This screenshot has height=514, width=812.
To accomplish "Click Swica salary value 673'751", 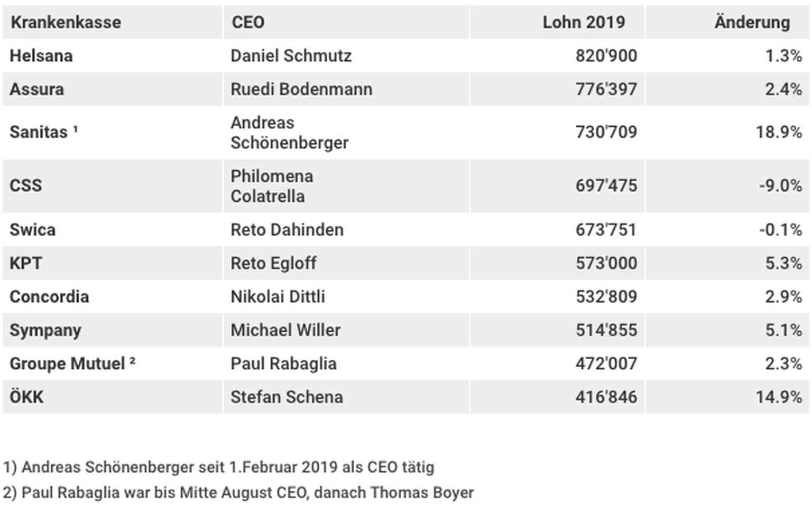I will tap(606, 230).
